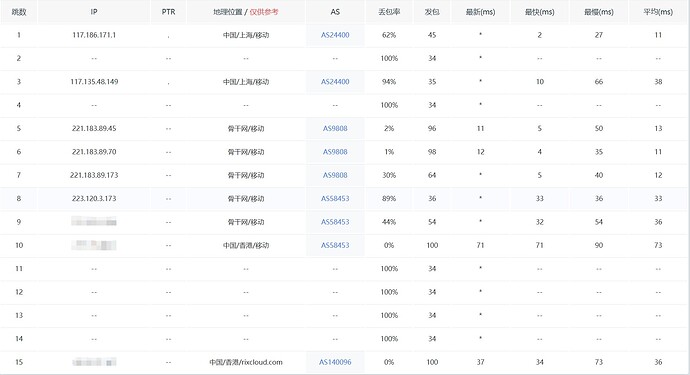Image resolution: width=690 pixels, height=375 pixels.
Task: Open the AS24400 link in hop 3 row
Action: pos(335,82)
